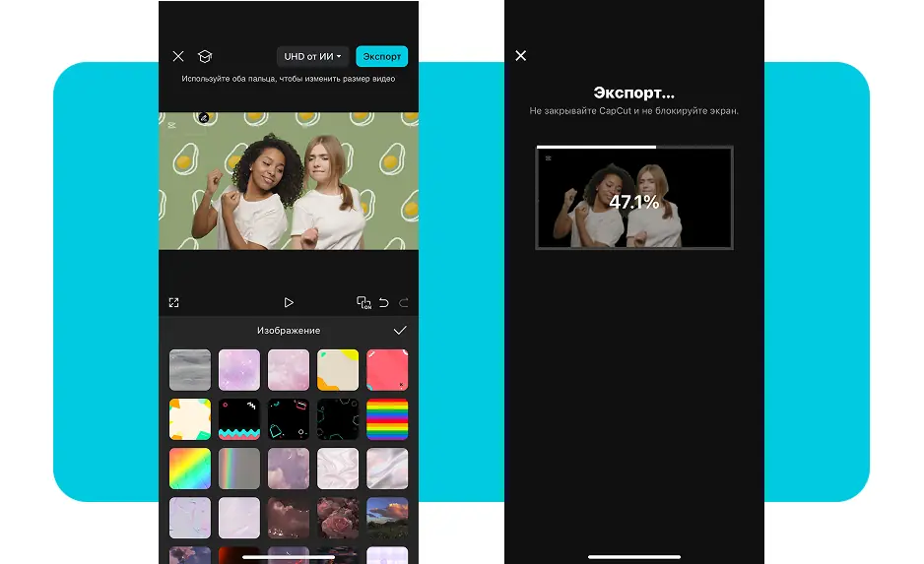Tap the resize hint text under toolbar

[289, 79]
